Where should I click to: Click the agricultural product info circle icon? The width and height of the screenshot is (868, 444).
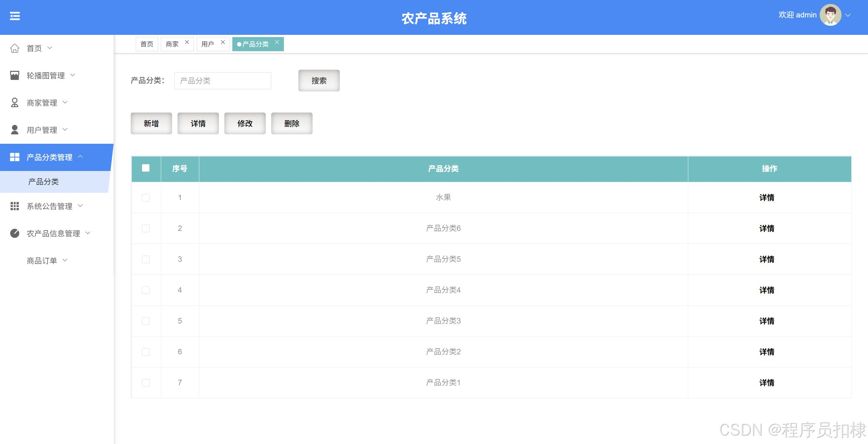click(15, 233)
